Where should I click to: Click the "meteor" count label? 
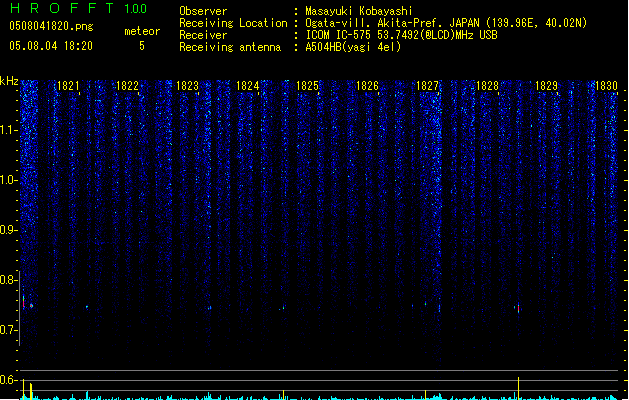pyautogui.click(x=142, y=31)
